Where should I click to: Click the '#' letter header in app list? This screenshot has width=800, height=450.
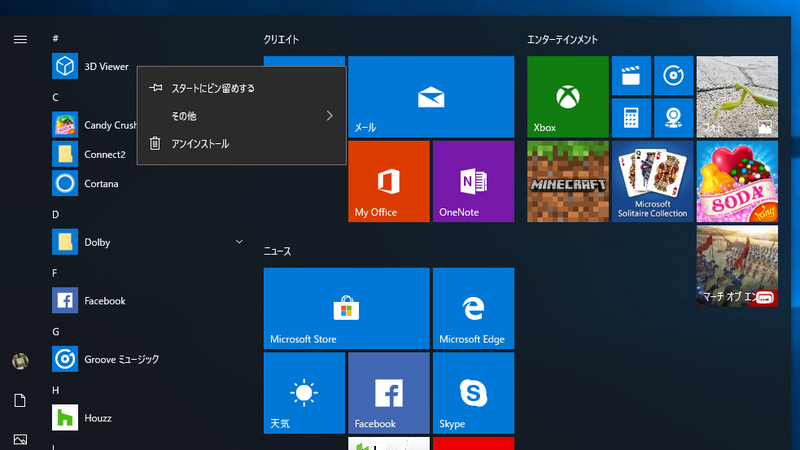[55, 38]
